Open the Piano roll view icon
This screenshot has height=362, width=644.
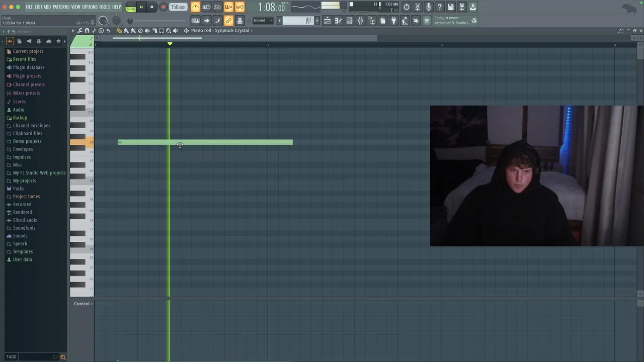pos(338,21)
